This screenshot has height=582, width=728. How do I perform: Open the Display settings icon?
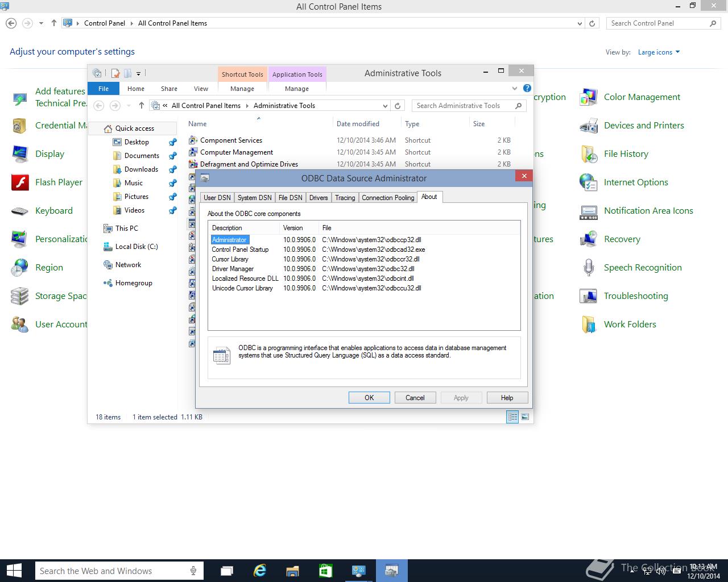(x=20, y=154)
